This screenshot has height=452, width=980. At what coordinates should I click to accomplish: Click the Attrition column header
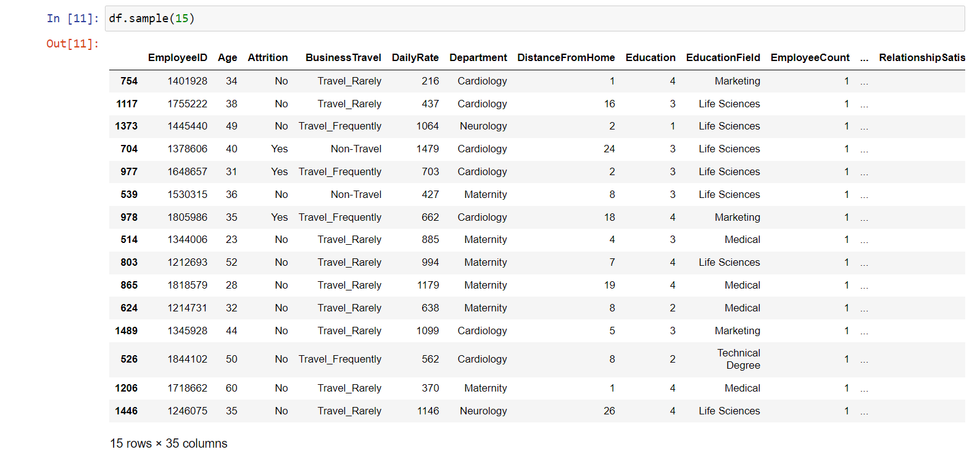click(x=268, y=57)
